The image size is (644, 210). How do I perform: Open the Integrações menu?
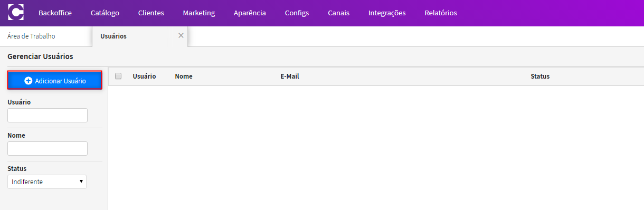tap(387, 13)
